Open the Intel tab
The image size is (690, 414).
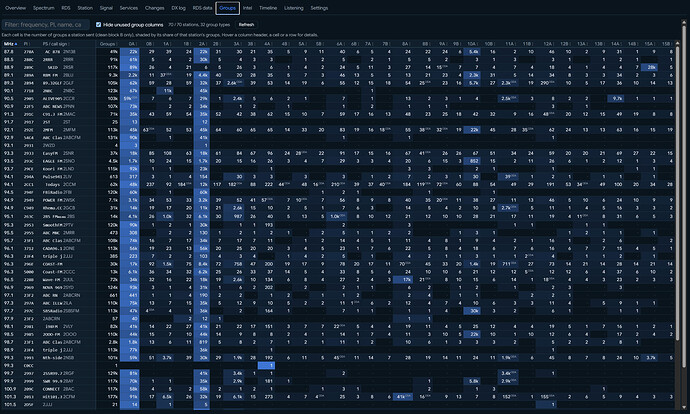point(247,8)
